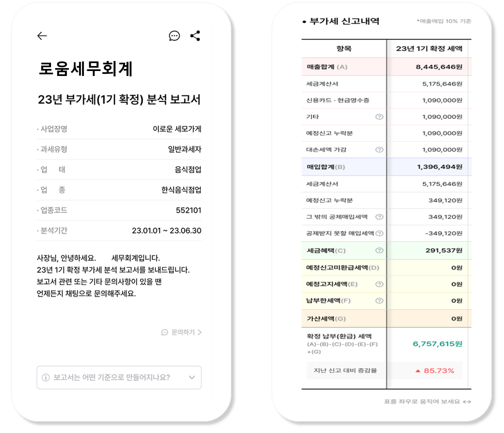
Task: Select the 가산세액(G) row
Action: point(386,319)
